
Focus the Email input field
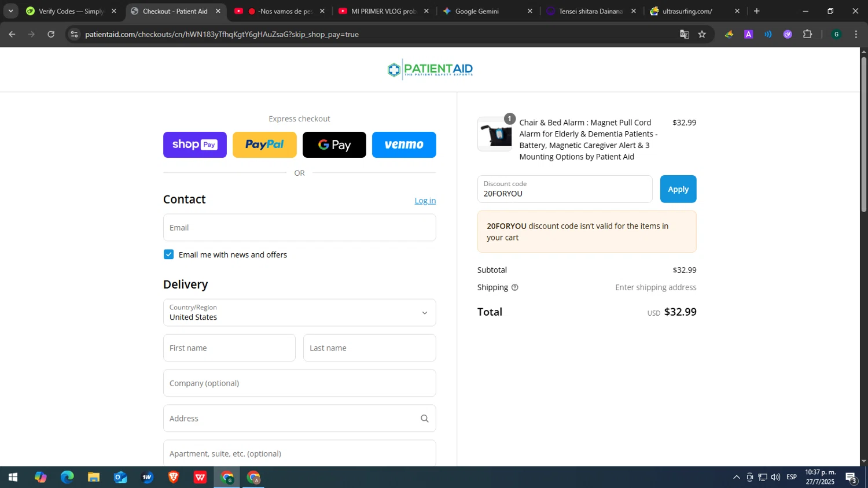tap(300, 228)
